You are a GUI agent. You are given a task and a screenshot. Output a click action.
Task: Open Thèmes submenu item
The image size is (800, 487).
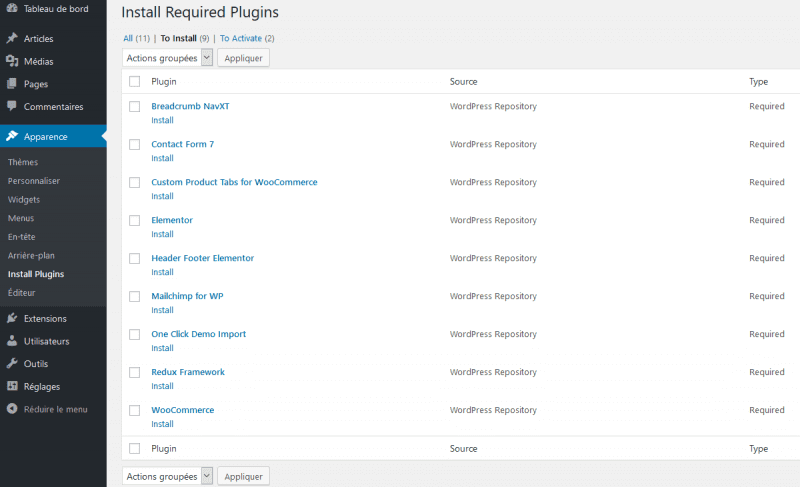tap(23, 162)
